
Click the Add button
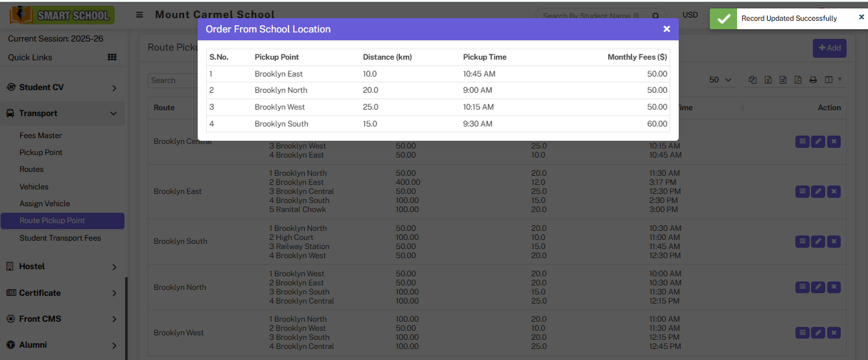[829, 48]
